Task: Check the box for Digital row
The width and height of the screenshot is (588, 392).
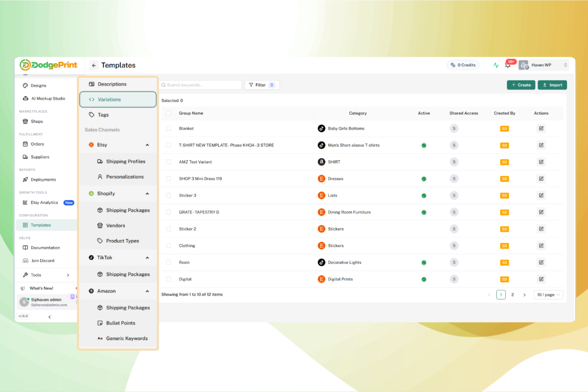Action: click(169, 279)
